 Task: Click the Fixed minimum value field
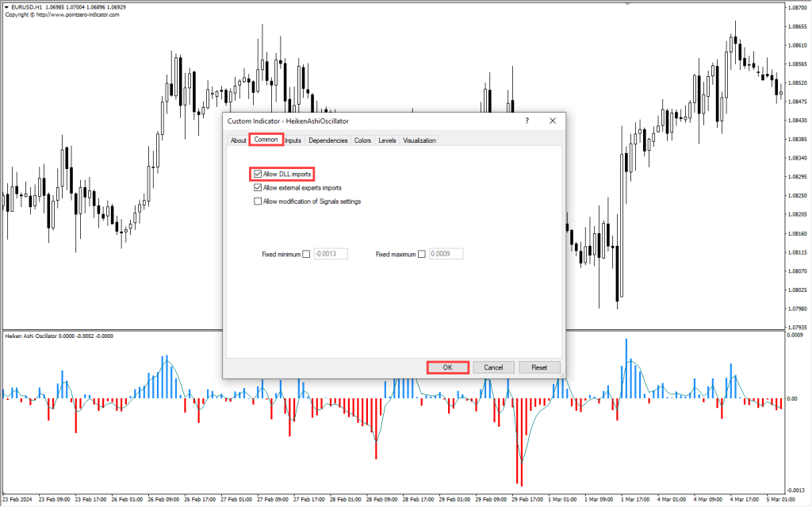tap(331, 255)
